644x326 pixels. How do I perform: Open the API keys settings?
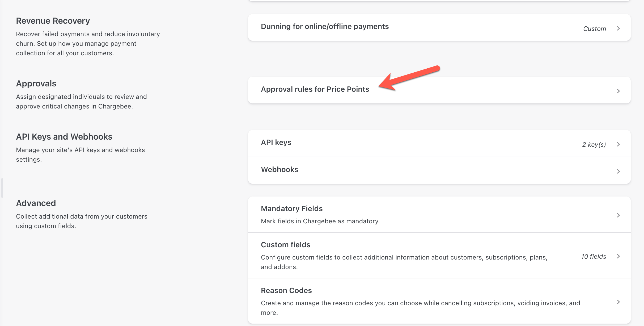(276, 143)
